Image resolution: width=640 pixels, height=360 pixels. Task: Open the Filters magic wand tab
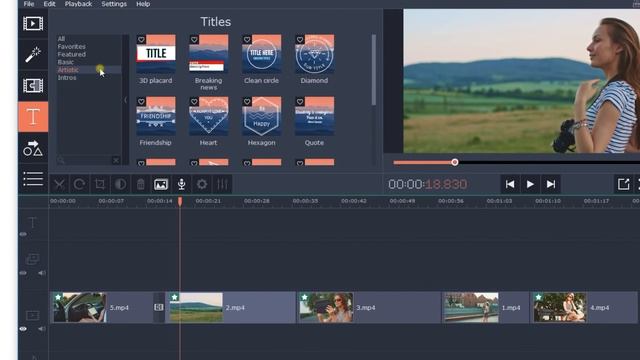33,55
